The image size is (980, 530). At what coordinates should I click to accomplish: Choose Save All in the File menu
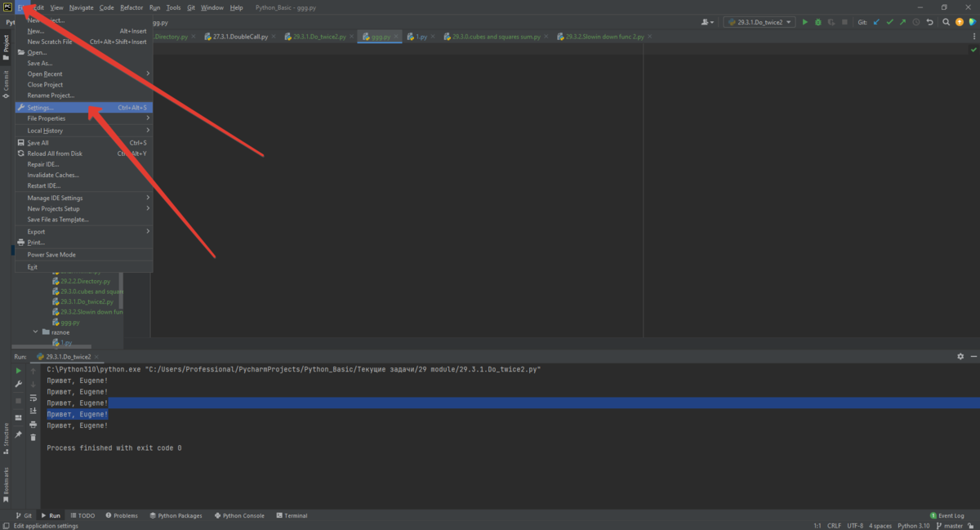click(x=83, y=143)
